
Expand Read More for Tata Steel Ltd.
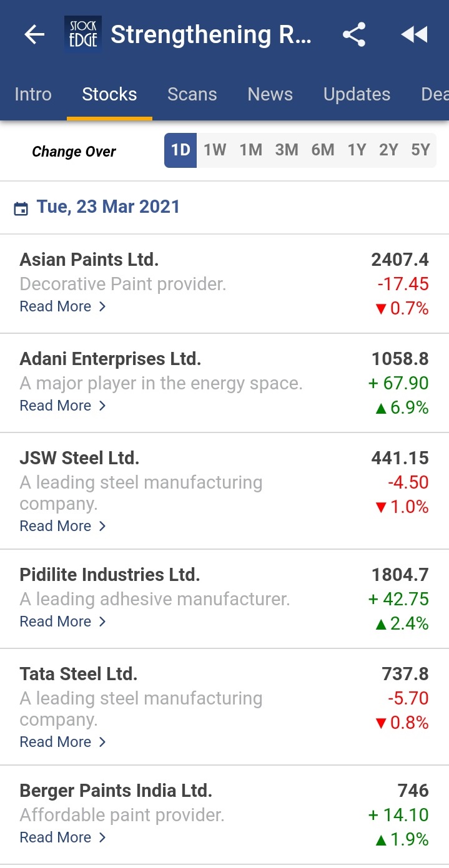[x=56, y=742]
